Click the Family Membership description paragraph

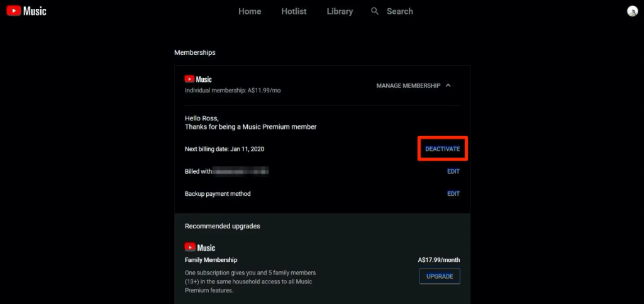click(250, 281)
